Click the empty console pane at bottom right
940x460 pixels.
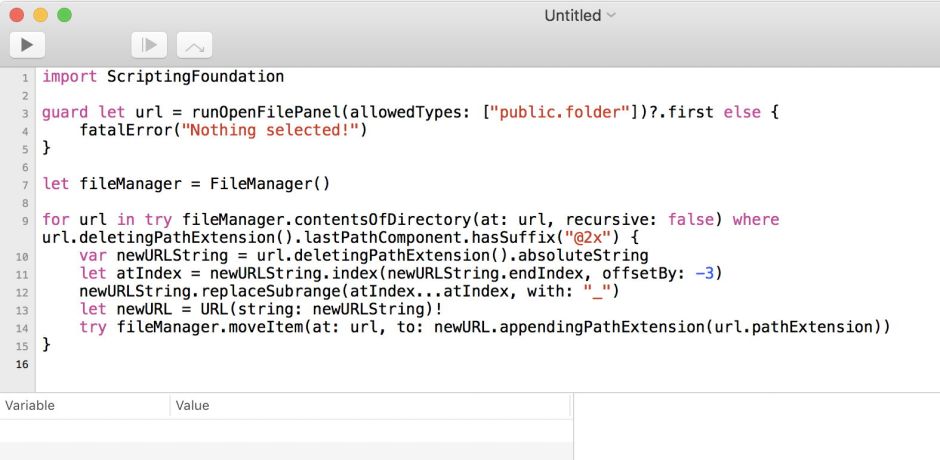[x=756, y=426]
